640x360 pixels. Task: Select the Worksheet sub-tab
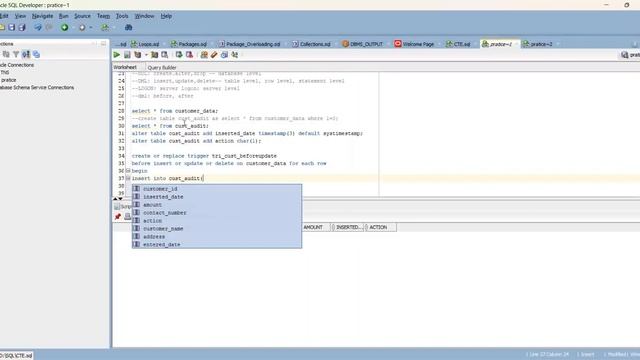pyautogui.click(x=125, y=67)
